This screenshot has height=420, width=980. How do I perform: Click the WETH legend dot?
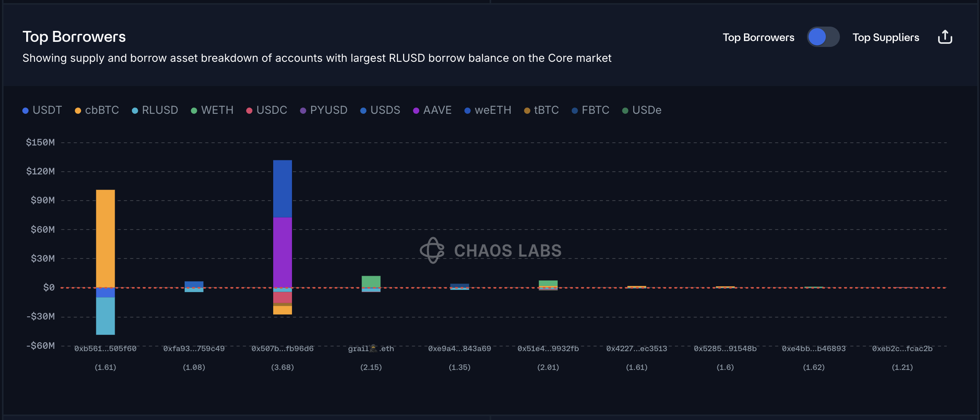tap(194, 111)
